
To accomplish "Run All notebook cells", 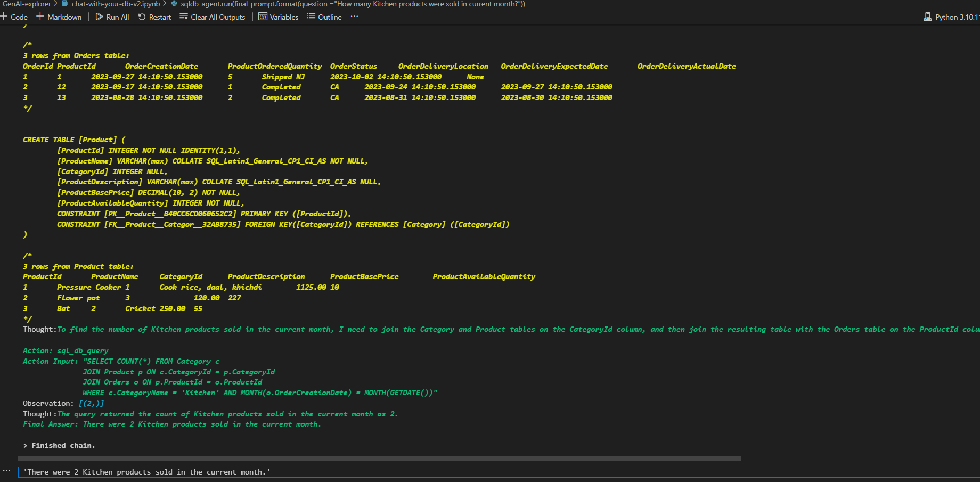I will 112,17.
